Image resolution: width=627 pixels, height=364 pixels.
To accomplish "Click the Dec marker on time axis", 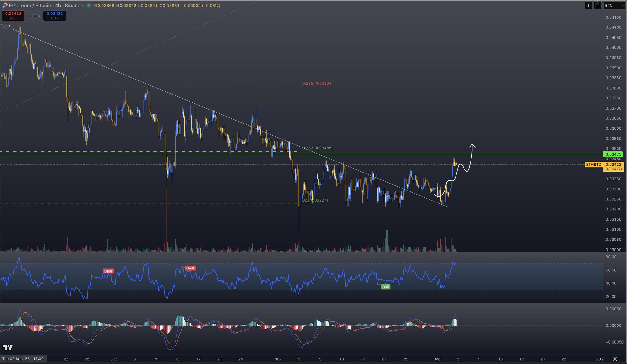I will pyautogui.click(x=437, y=359).
